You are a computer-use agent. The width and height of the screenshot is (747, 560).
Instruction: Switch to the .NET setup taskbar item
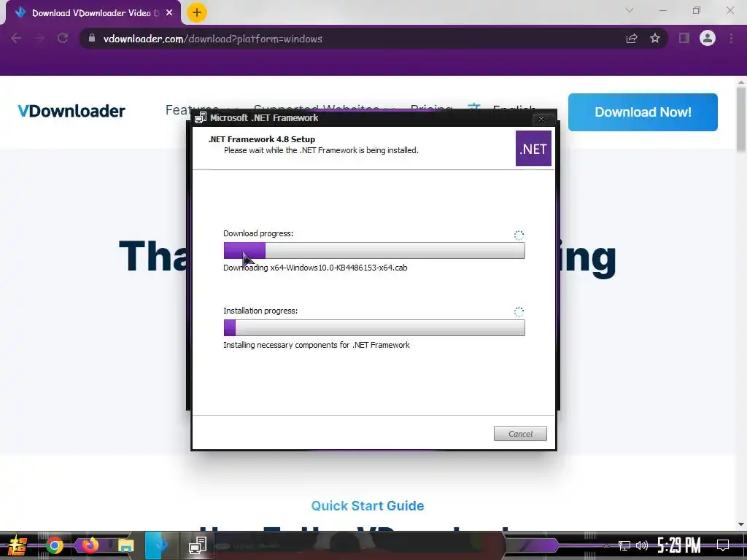pyautogui.click(x=197, y=545)
